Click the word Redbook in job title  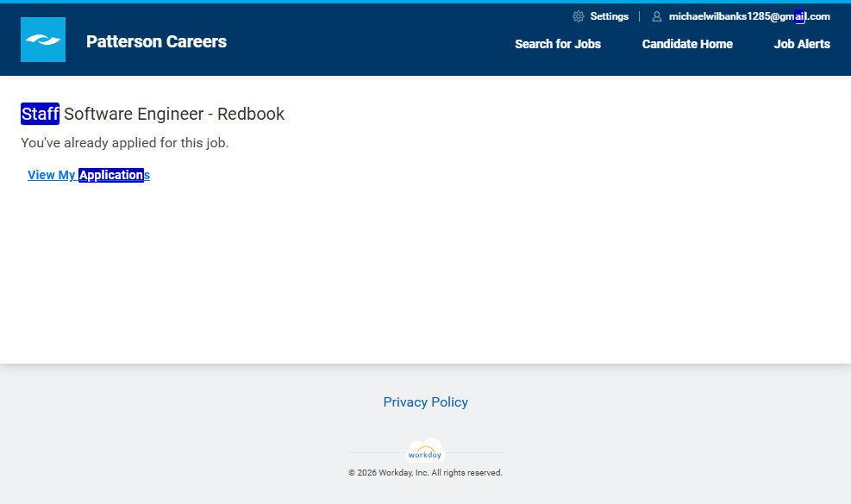click(251, 114)
